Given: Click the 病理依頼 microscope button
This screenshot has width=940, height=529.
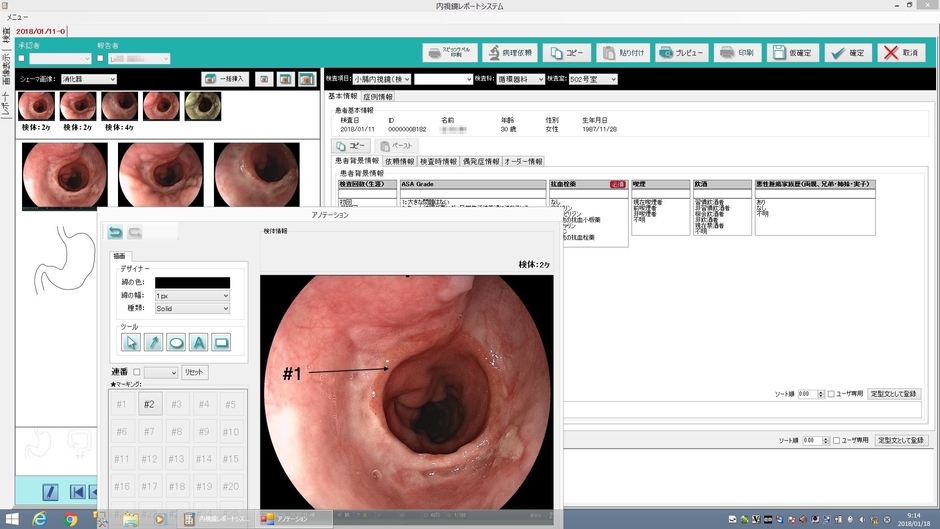Looking at the screenshot, I should coord(510,52).
